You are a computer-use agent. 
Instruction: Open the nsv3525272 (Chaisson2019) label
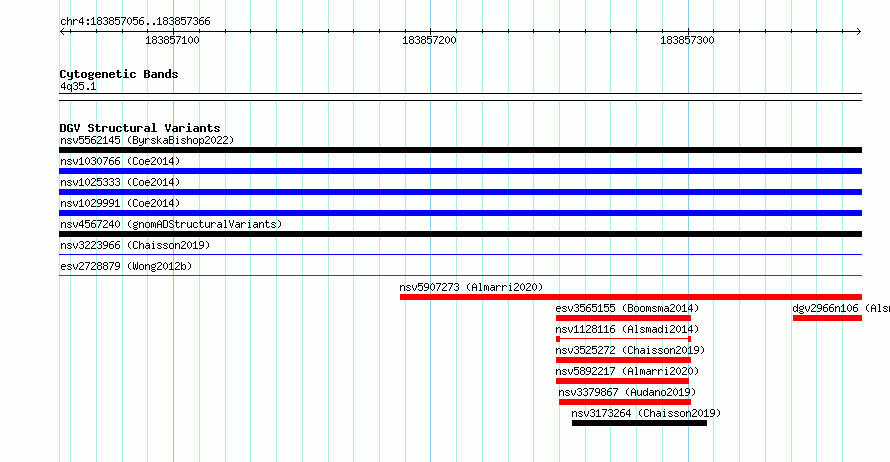[630, 350]
